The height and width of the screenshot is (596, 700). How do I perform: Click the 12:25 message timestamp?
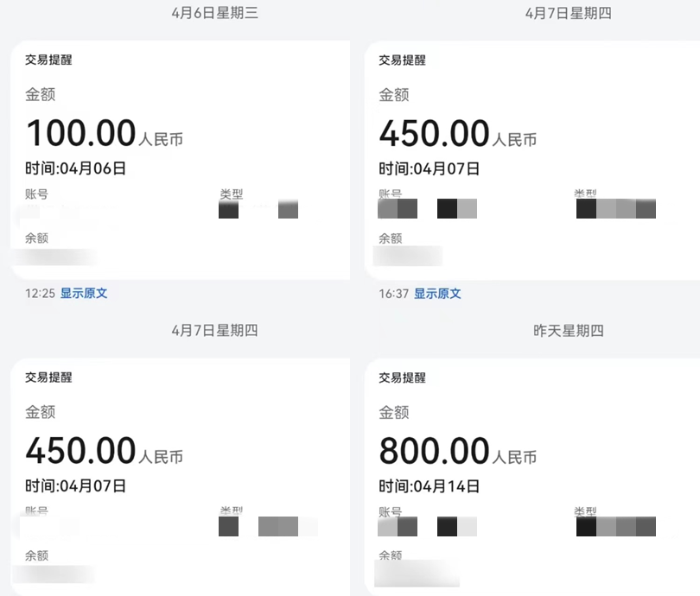coord(41,294)
